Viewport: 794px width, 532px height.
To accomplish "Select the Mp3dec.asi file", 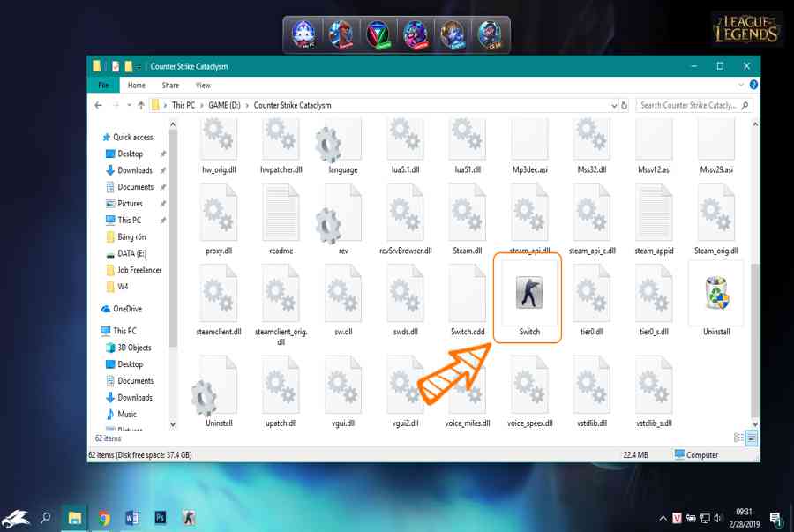I will (529, 146).
